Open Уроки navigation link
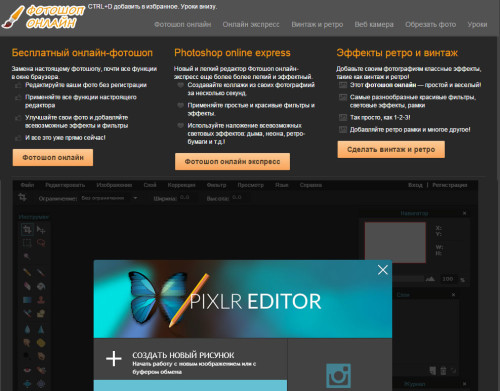This screenshot has height=391, width=500. pyautogui.click(x=477, y=24)
